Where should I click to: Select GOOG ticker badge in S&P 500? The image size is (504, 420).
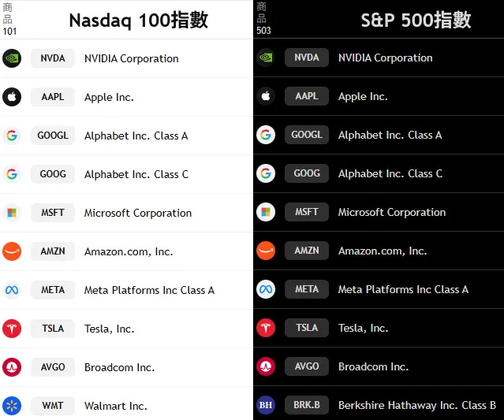(307, 173)
